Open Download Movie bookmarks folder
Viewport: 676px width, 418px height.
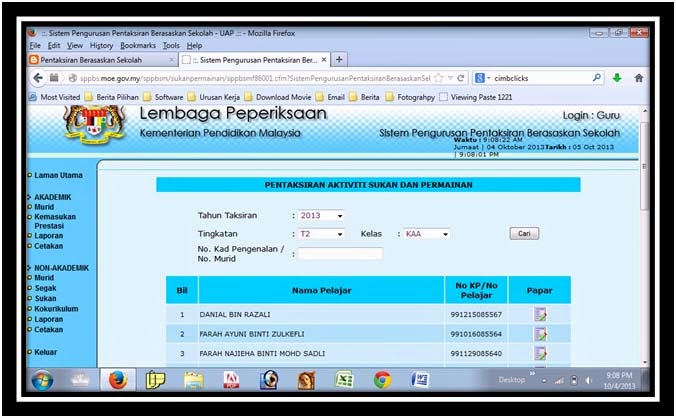(278, 97)
